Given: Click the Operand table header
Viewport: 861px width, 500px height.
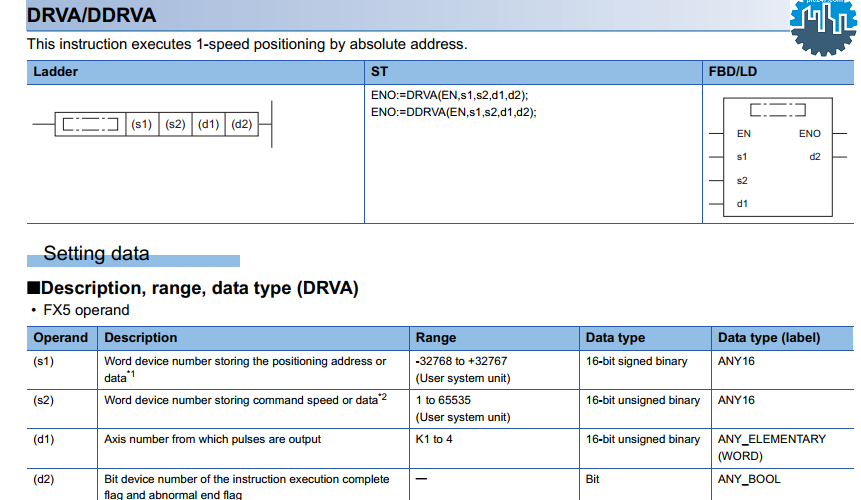Looking at the screenshot, I should (60, 338).
